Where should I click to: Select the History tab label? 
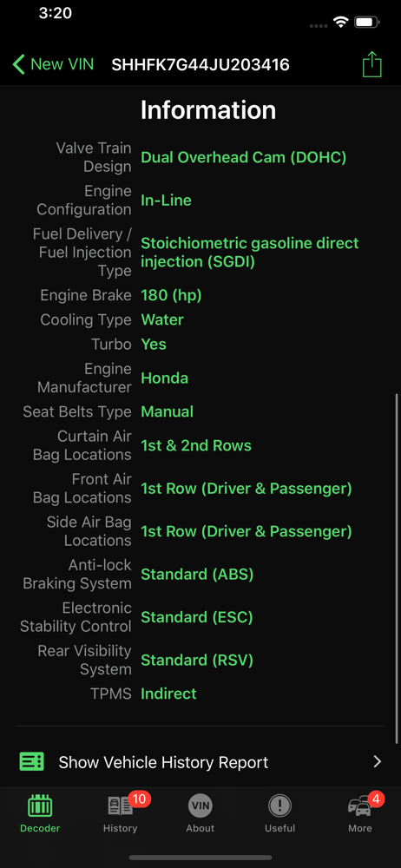click(x=120, y=828)
